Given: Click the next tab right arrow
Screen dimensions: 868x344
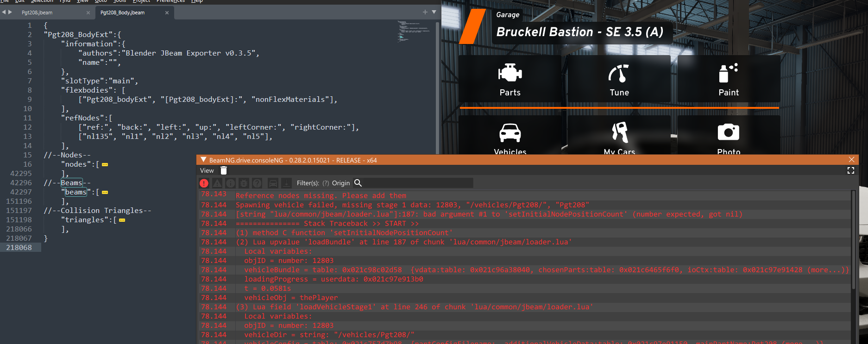Looking at the screenshot, I should pyautogui.click(x=10, y=13).
